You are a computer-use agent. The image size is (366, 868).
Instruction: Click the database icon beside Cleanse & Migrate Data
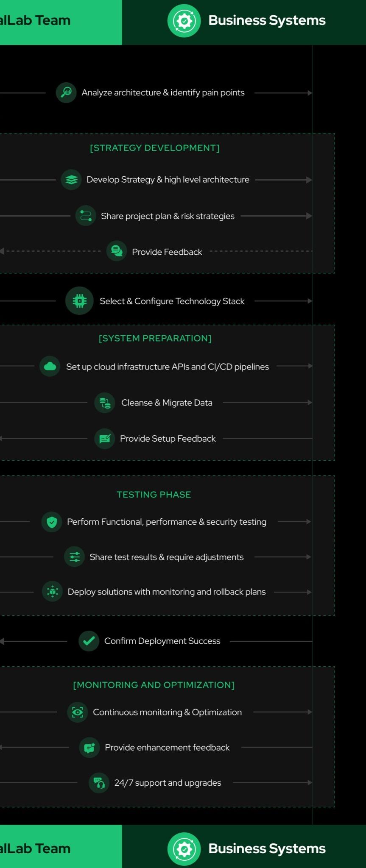[x=105, y=403]
